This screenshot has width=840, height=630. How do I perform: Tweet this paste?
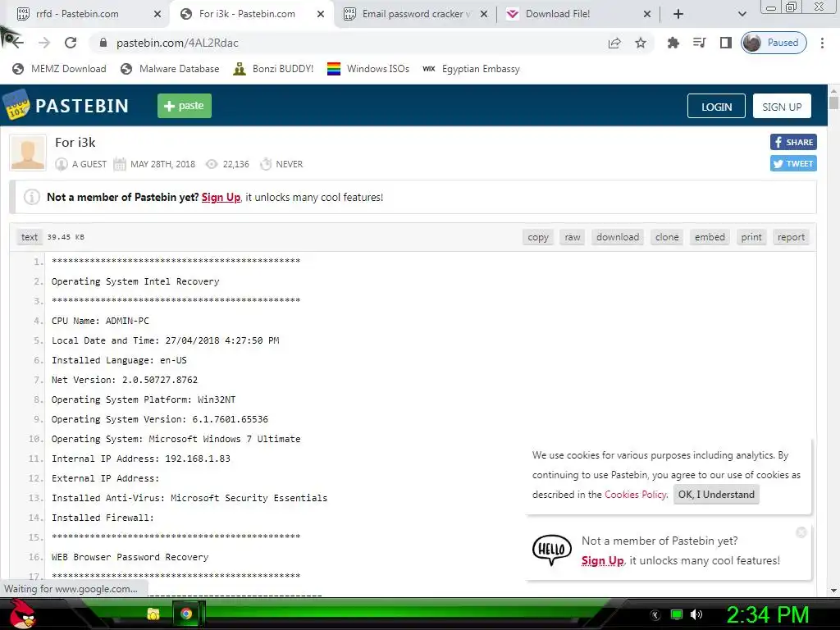pyautogui.click(x=793, y=163)
